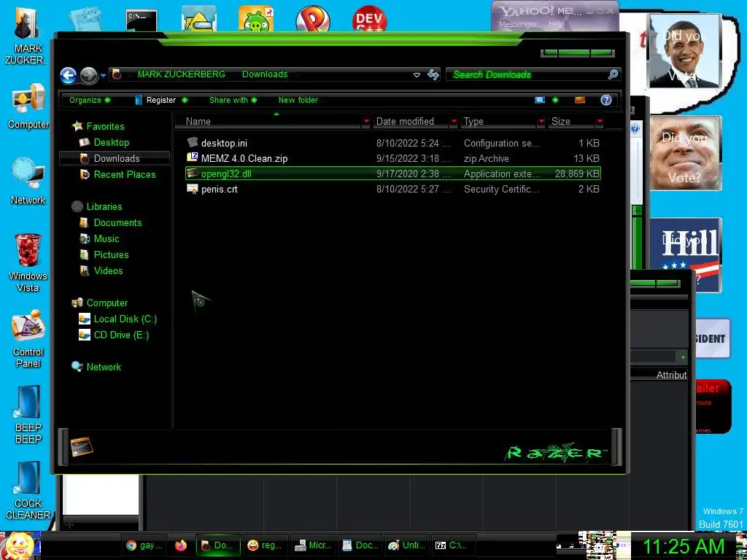Screen dimensions: 747x560
Task: Select the command prompt desktop icon
Action: click(x=142, y=20)
